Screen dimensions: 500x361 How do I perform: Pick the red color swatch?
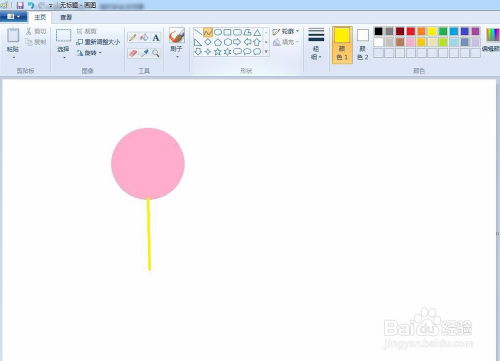tap(411, 31)
